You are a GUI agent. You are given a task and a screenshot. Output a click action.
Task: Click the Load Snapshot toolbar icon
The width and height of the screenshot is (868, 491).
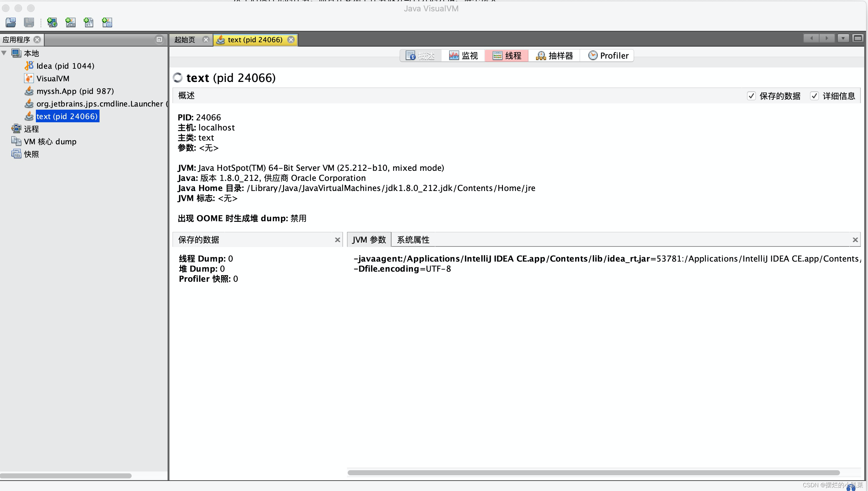tap(11, 22)
